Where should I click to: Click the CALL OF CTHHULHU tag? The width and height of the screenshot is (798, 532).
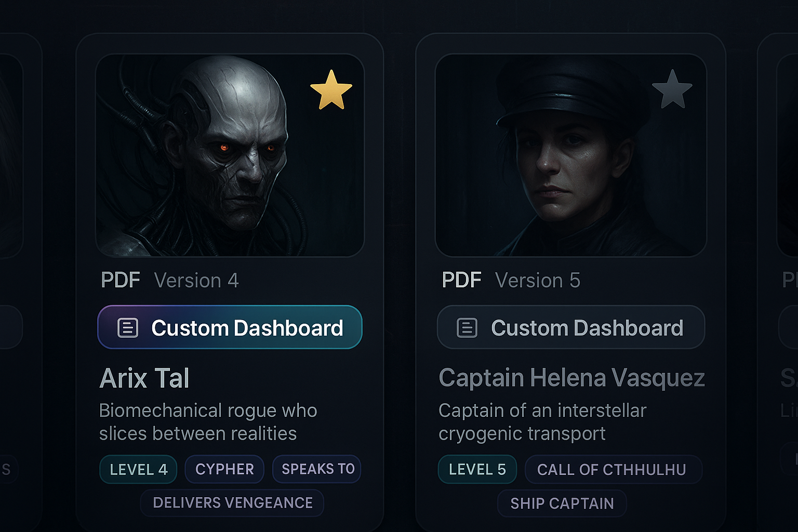tap(611, 470)
